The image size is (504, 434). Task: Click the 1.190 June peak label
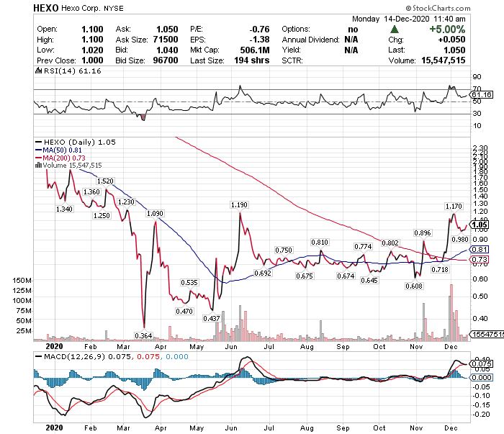[239, 205]
